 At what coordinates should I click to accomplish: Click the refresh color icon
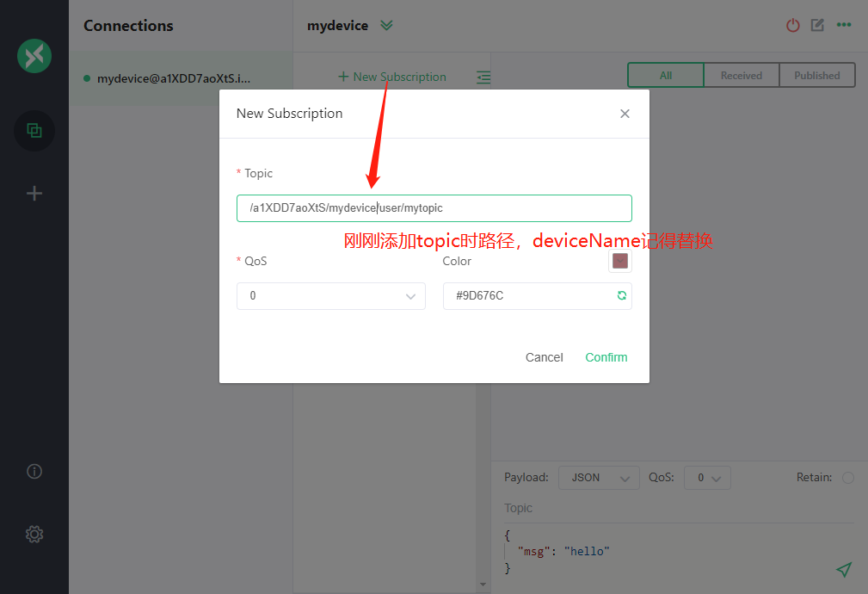pos(622,296)
